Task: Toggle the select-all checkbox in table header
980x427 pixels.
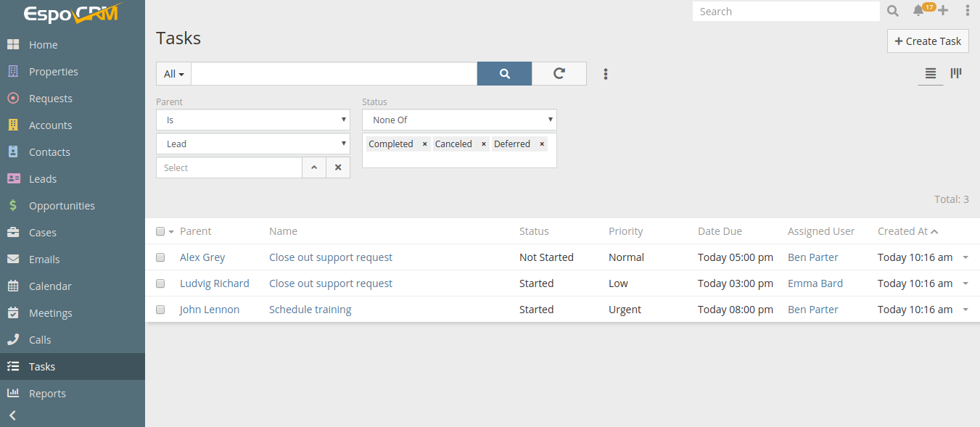Action: tap(160, 231)
